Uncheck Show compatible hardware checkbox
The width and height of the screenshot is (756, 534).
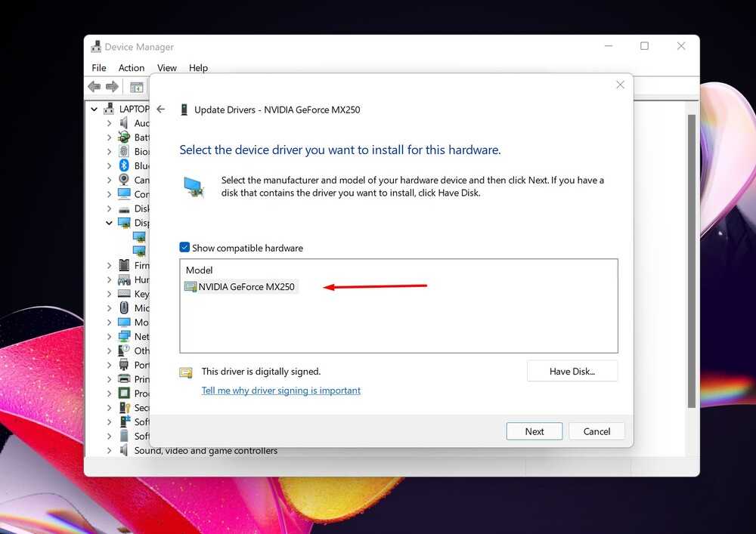tap(184, 248)
